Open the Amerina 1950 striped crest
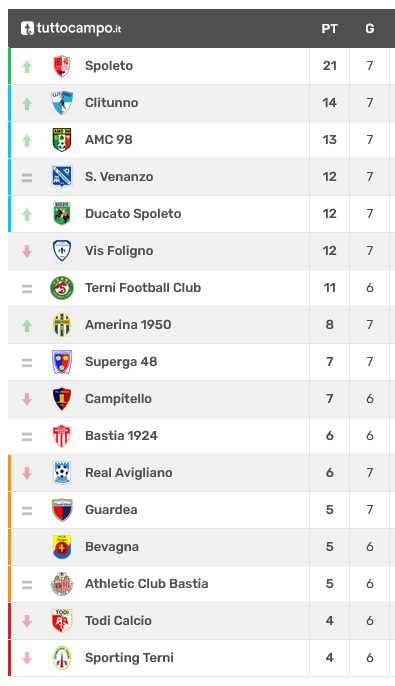This screenshot has height=686, width=395. (x=62, y=325)
